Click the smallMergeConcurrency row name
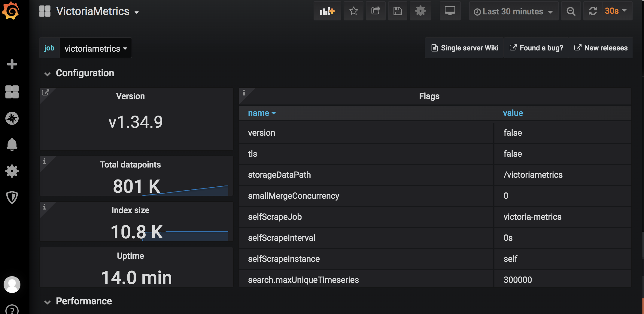 tap(293, 196)
